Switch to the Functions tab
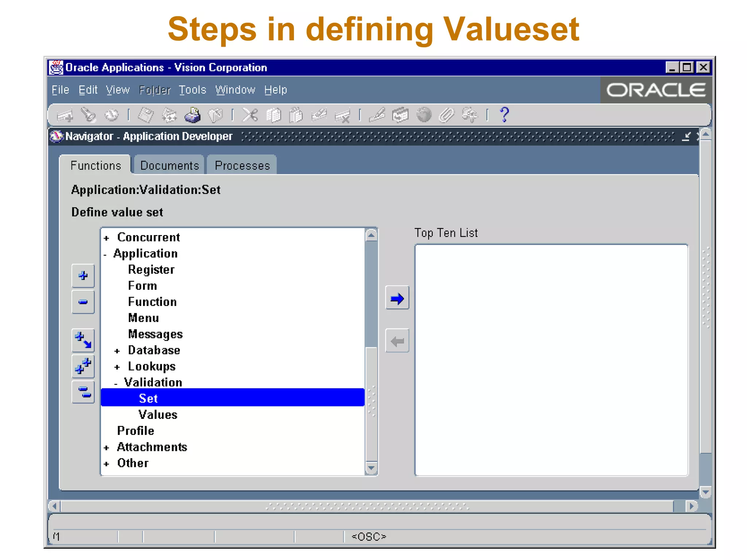Screen dimensions: 747x560 (x=95, y=166)
